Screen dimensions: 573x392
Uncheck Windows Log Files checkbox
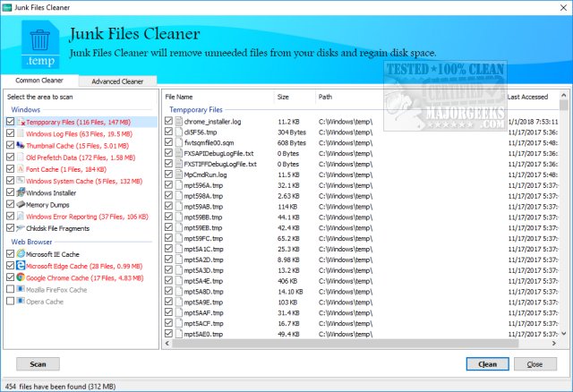coord(10,133)
